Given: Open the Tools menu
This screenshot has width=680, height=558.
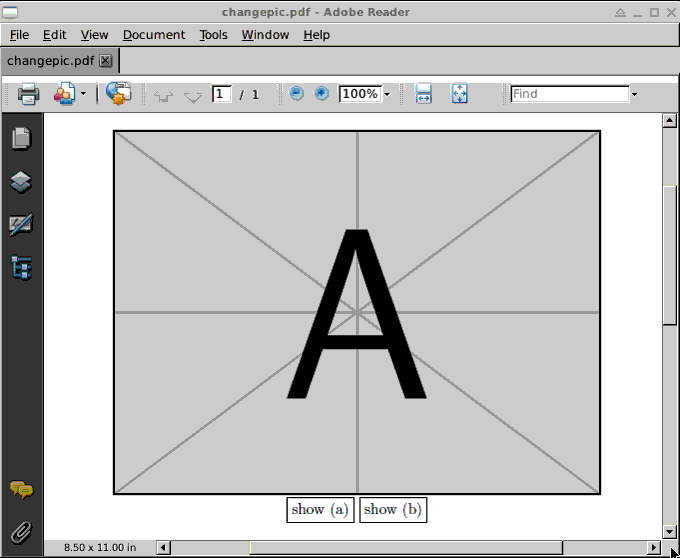Looking at the screenshot, I should [x=213, y=35].
